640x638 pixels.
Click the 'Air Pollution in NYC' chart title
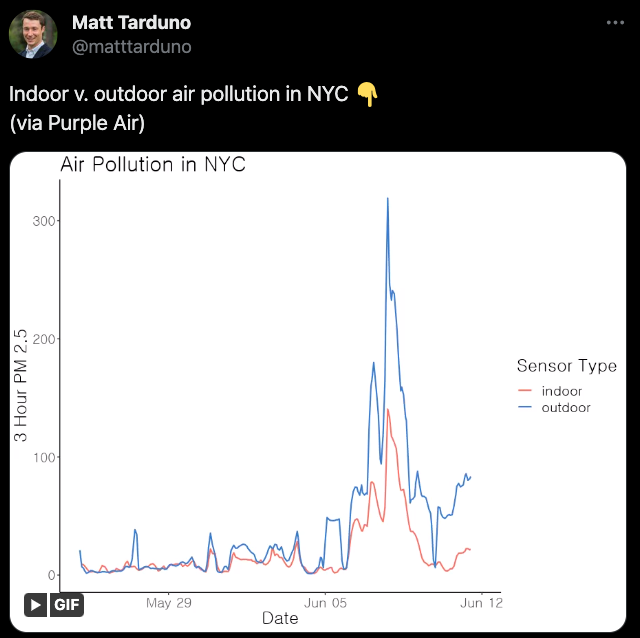pos(153,165)
